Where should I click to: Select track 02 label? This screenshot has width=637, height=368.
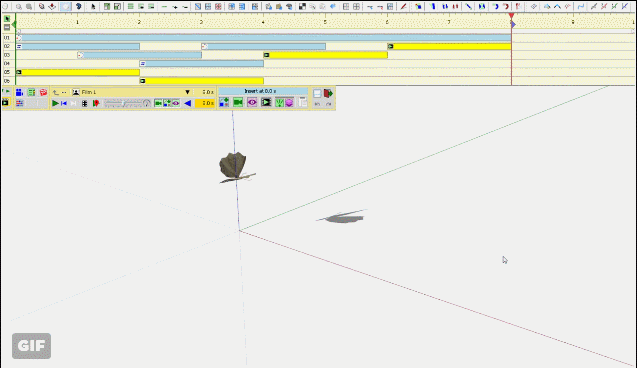7,46
